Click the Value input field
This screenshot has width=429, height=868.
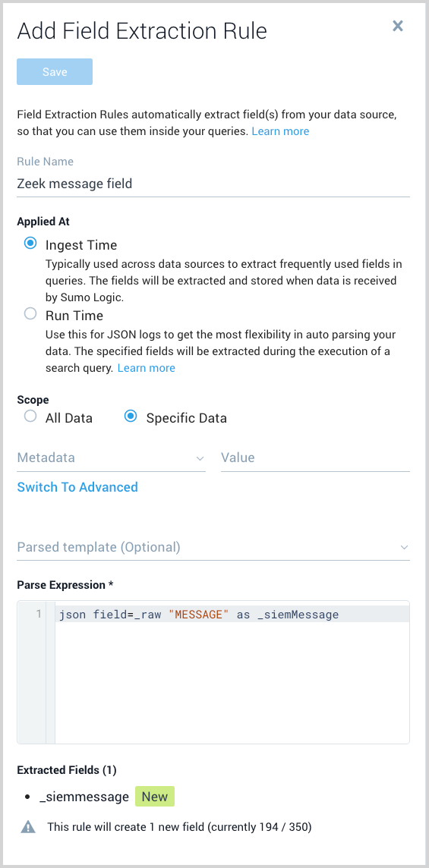click(x=315, y=458)
